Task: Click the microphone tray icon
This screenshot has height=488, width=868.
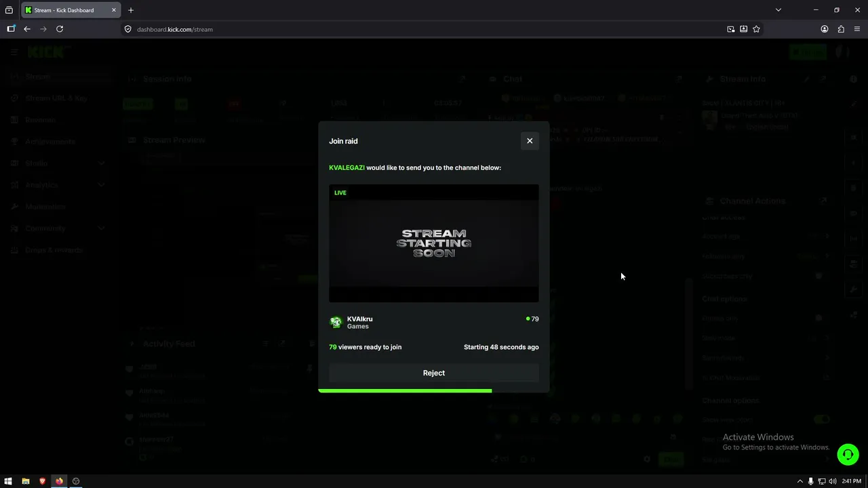Action: pos(810,481)
